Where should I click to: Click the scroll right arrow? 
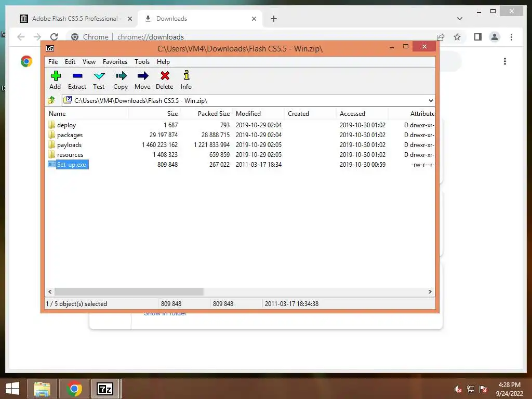[430, 292]
